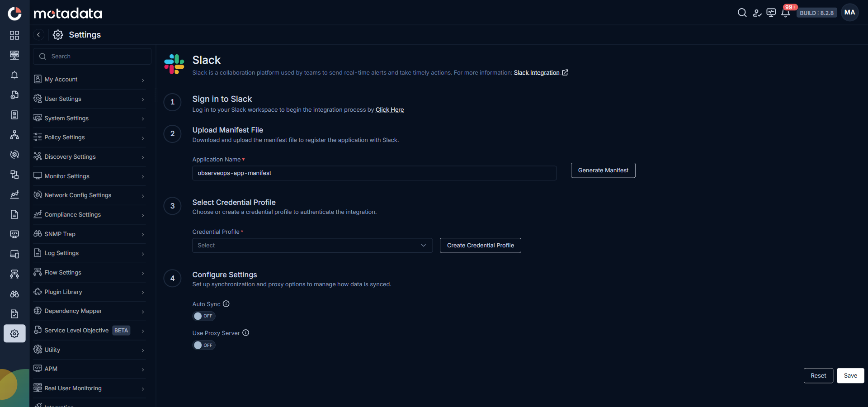Open the health monitor screen icon in top bar
This screenshot has width=868, height=407.
click(771, 13)
